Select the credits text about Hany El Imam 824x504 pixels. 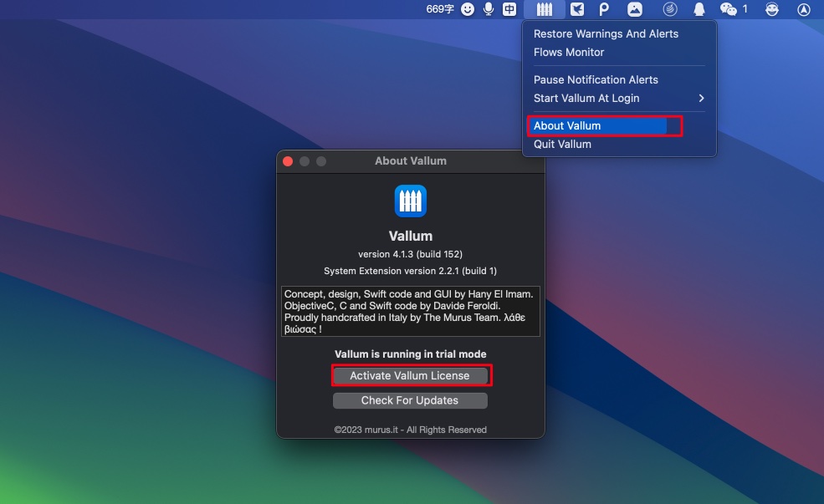(x=410, y=310)
